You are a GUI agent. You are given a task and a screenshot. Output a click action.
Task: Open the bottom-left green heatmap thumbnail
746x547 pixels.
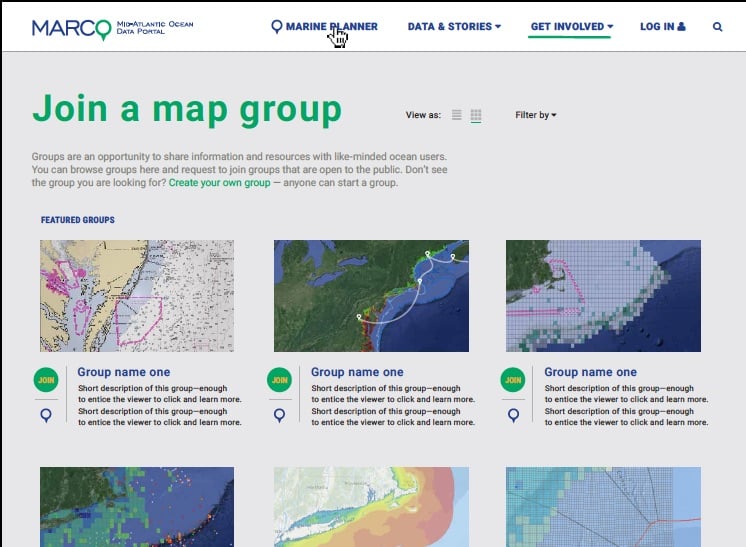(137, 507)
